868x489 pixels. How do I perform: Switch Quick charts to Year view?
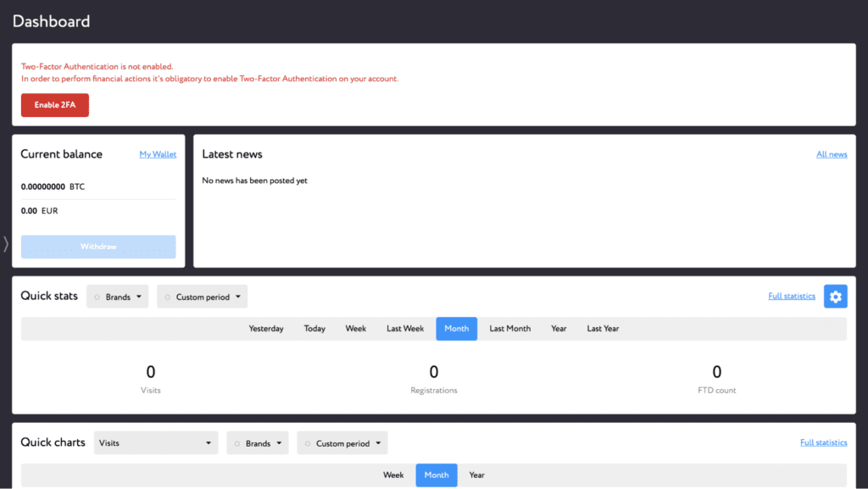point(476,475)
